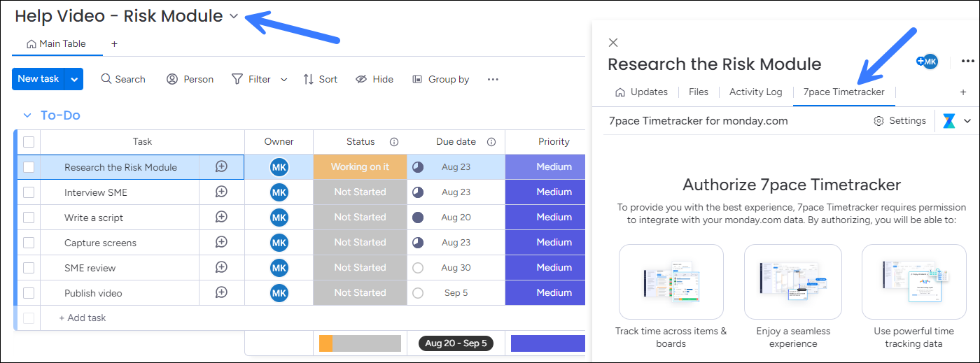The image size is (980, 363).
Task: Click the To-Do group title
Action: point(60,115)
